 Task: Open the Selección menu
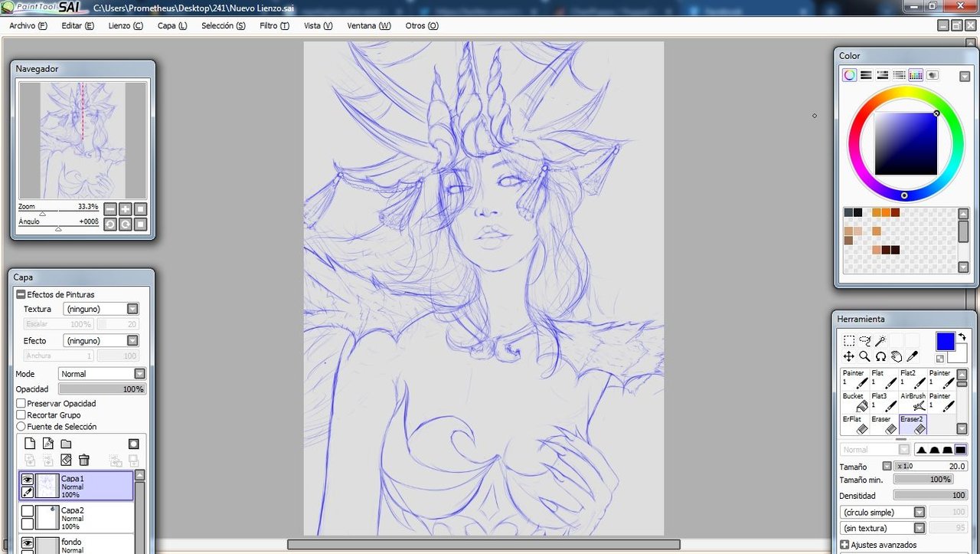coord(223,25)
